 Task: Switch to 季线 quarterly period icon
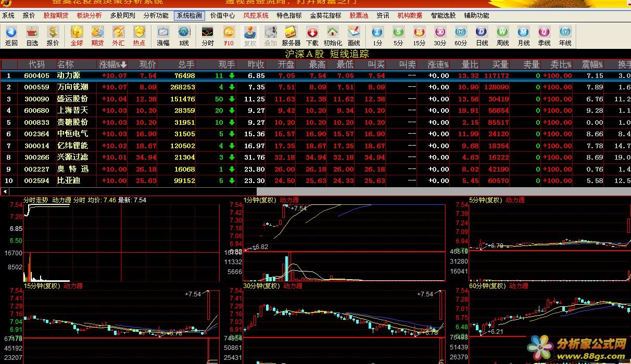pos(544,36)
